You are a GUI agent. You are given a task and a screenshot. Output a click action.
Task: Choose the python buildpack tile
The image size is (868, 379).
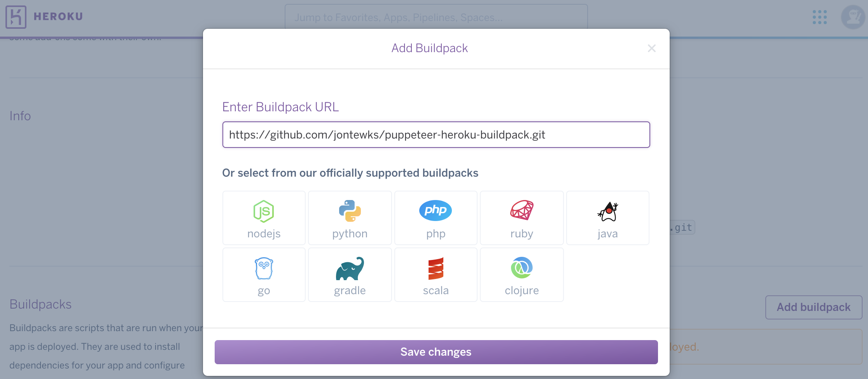coord(350,218)
